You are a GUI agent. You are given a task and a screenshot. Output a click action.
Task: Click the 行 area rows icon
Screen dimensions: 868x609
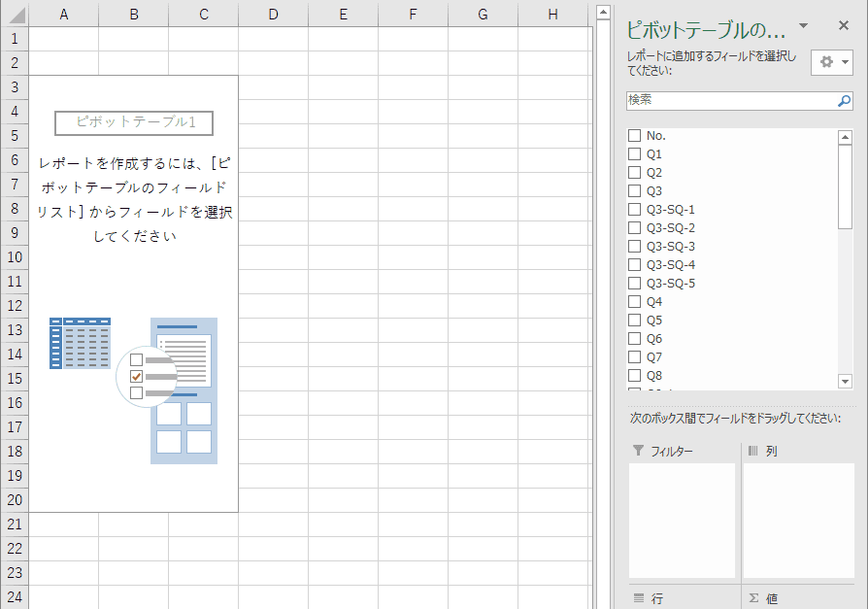[638, 598]
